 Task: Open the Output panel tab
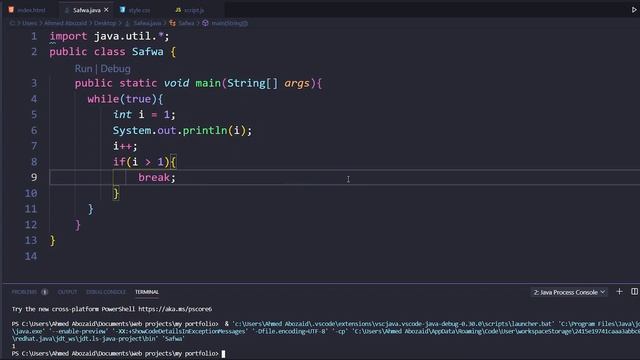click(x=67, y=292)
